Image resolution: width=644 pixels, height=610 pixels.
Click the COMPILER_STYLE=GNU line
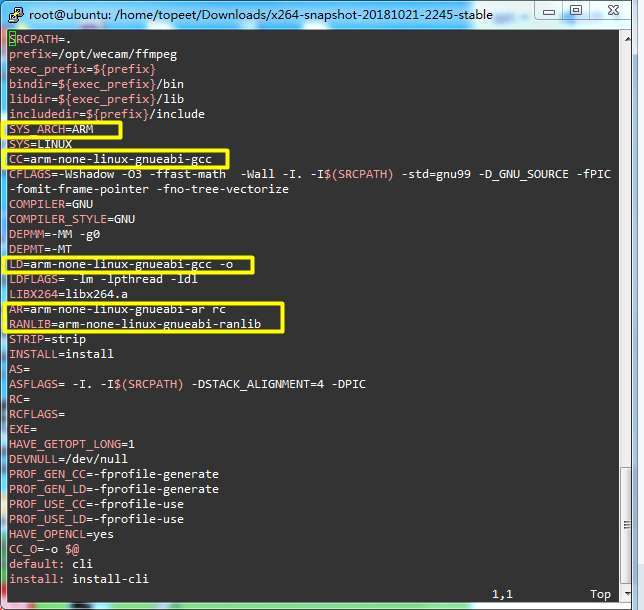pos(72,219)
